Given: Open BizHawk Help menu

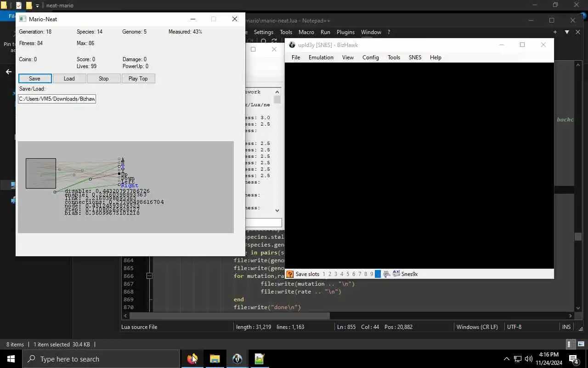Looking at the screenshot, I should [435, 57].
